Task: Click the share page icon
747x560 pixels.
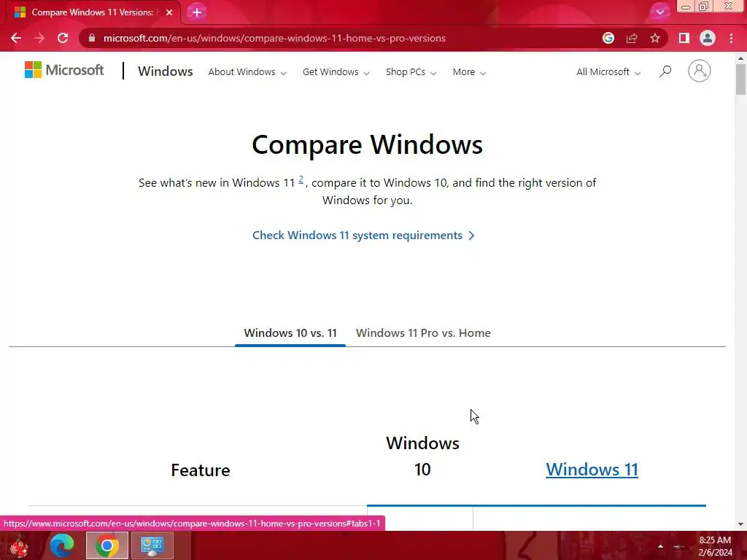Action: pos(632,38)
